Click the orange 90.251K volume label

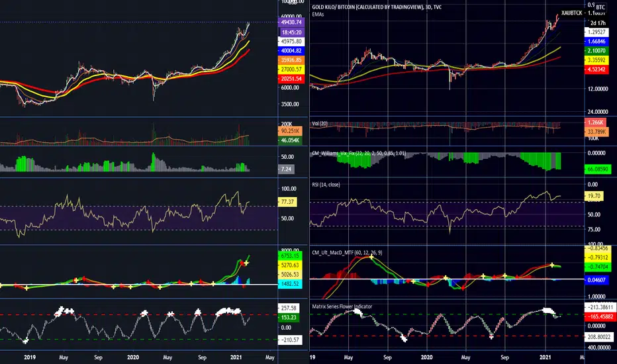tap(290, 131)
